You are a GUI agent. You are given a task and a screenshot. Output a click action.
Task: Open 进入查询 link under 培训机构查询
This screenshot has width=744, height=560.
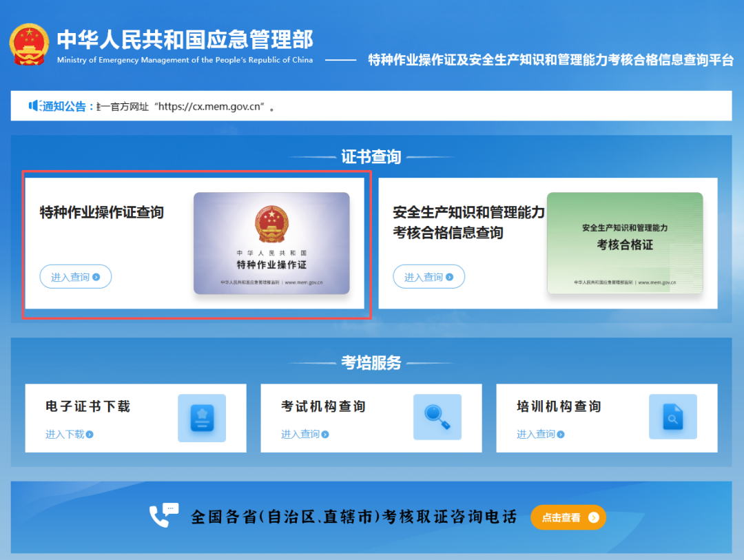pos(536,434)
